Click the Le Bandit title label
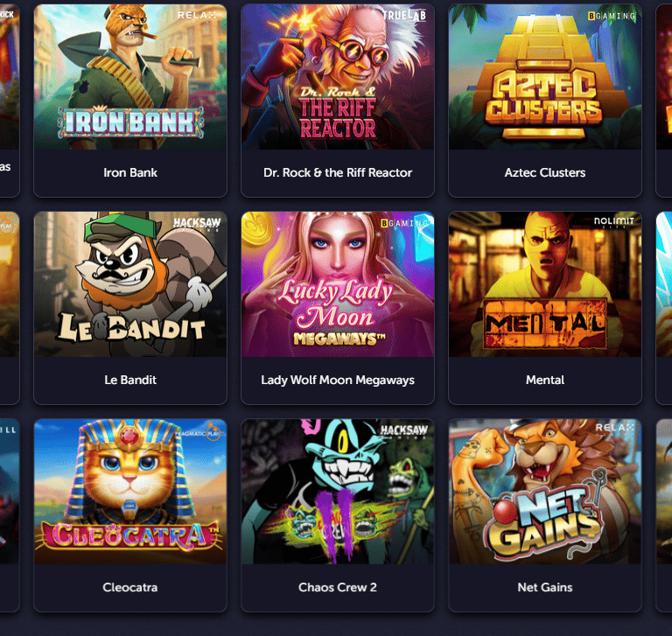Image resolution: width=672 pixels, height=636 pixels. (x=130, y=381)
